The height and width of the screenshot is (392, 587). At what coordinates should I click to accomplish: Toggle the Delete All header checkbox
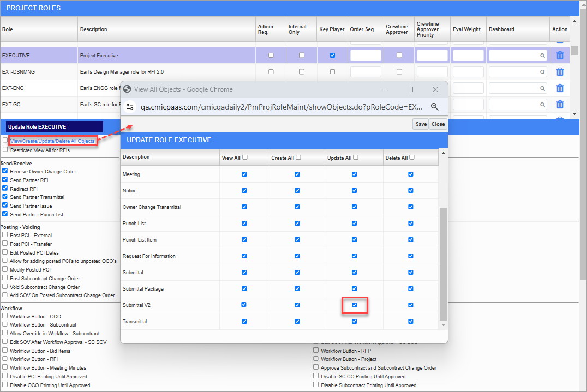click(412, 158)
